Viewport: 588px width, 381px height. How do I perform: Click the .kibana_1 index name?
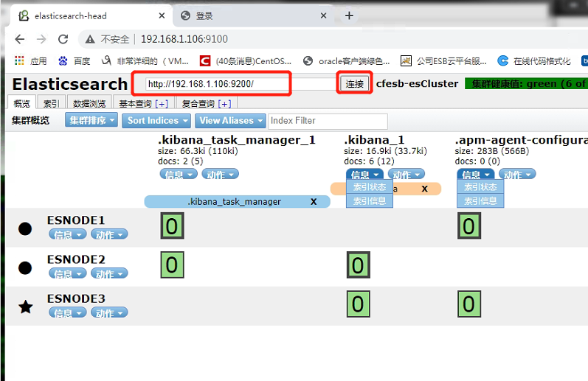(x=374, y=140)
